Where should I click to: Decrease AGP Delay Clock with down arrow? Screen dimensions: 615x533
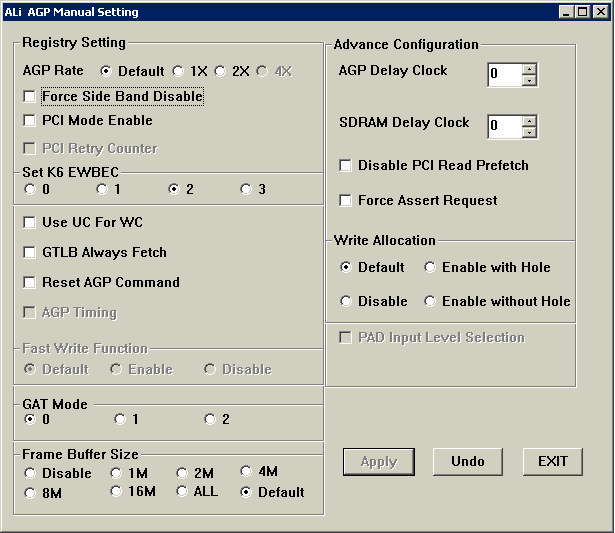point(529,80)
